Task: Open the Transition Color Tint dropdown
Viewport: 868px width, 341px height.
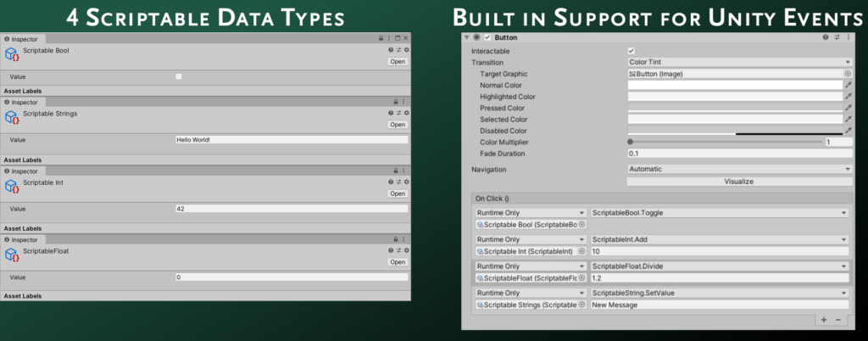Action: (x=739, y=62)
